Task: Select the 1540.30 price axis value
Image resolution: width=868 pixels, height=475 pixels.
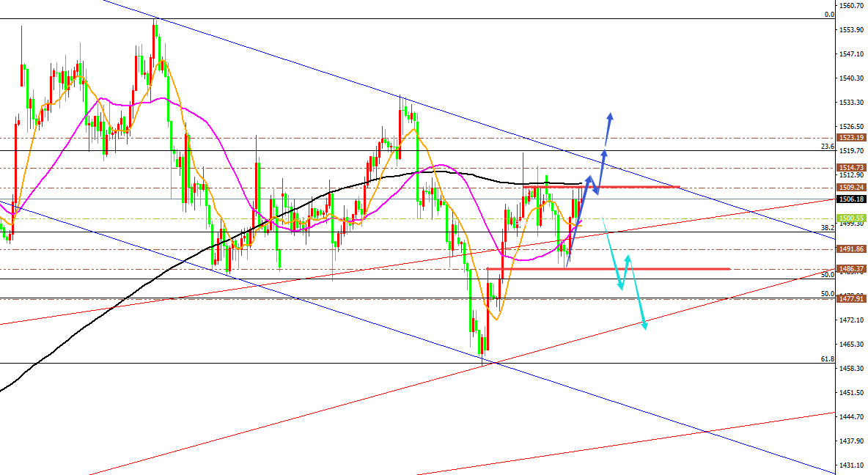Action: tap(852, 78)
